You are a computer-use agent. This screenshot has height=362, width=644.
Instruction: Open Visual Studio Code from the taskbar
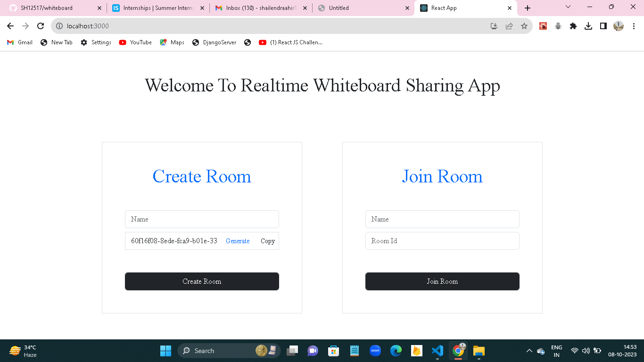[438, 351]
